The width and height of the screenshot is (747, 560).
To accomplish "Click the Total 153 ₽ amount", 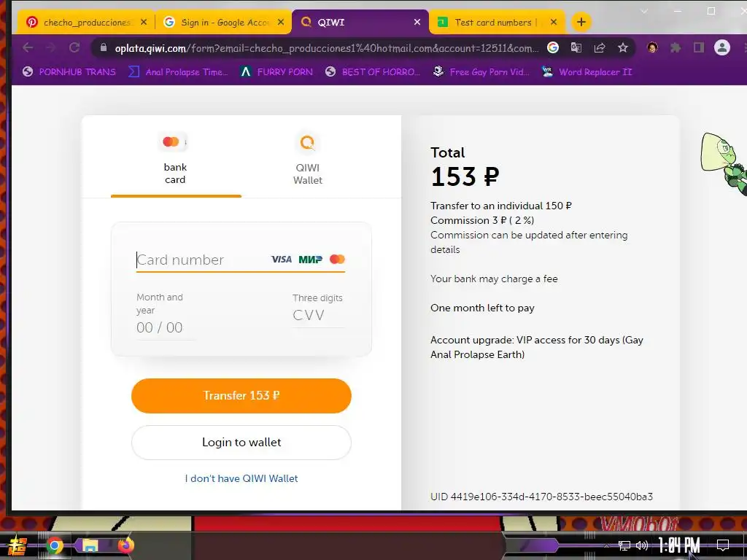I will (465, 176).
